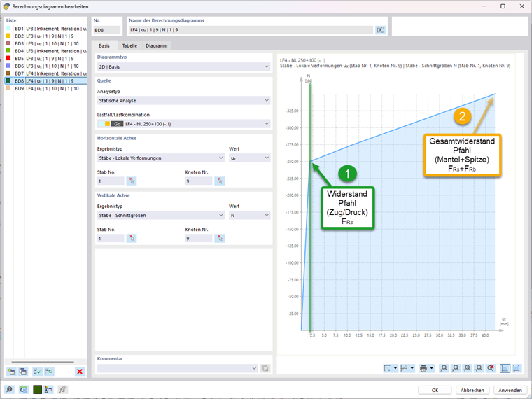The height and width of the screenshot is (399, 532).
Task: Click horizontal axis Stab No. input field
Action: [x=111, y=181]
